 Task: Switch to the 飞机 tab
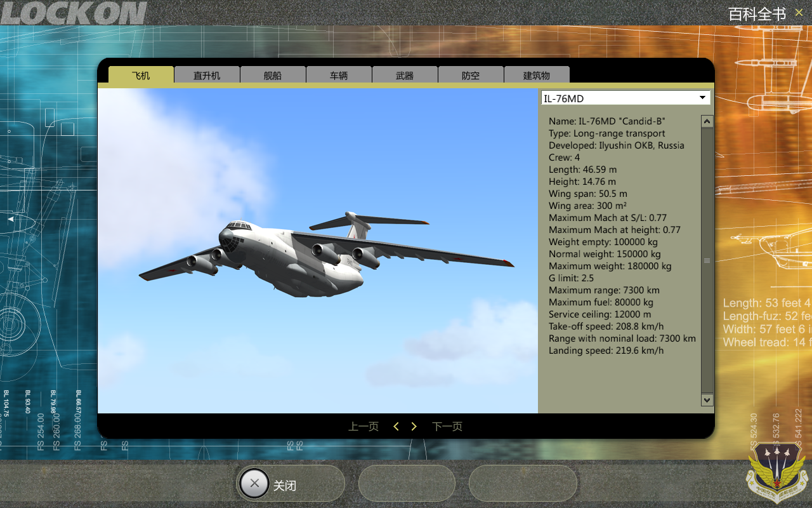(141, 75)
